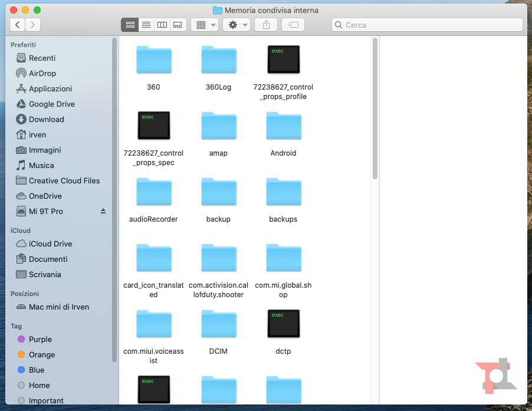532x411 pixels.
Task: Select the Purple tag
Action: tap(40, 339)
